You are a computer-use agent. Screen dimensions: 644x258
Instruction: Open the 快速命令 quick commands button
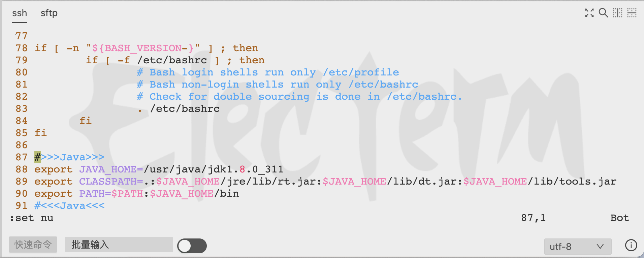tap(33, 245)
